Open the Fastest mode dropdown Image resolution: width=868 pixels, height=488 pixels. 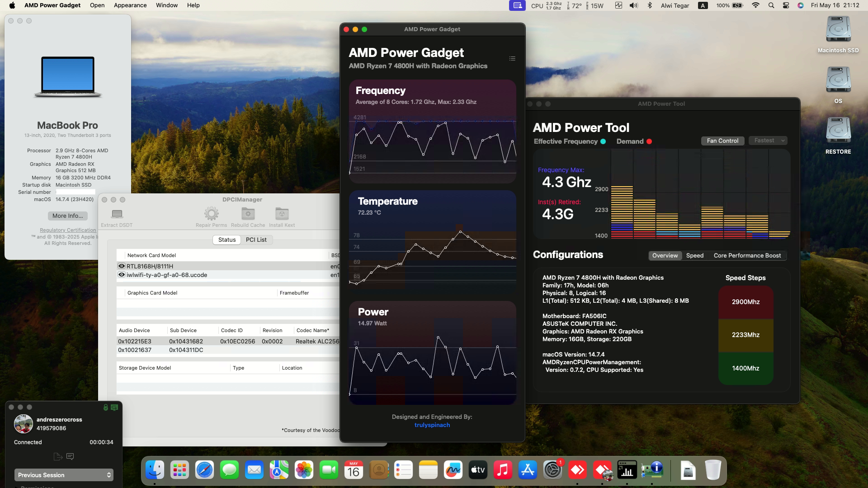point(767,141)
